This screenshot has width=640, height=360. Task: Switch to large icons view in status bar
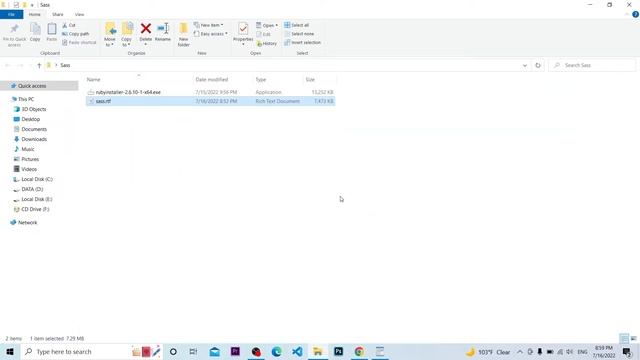click(633, 338)
